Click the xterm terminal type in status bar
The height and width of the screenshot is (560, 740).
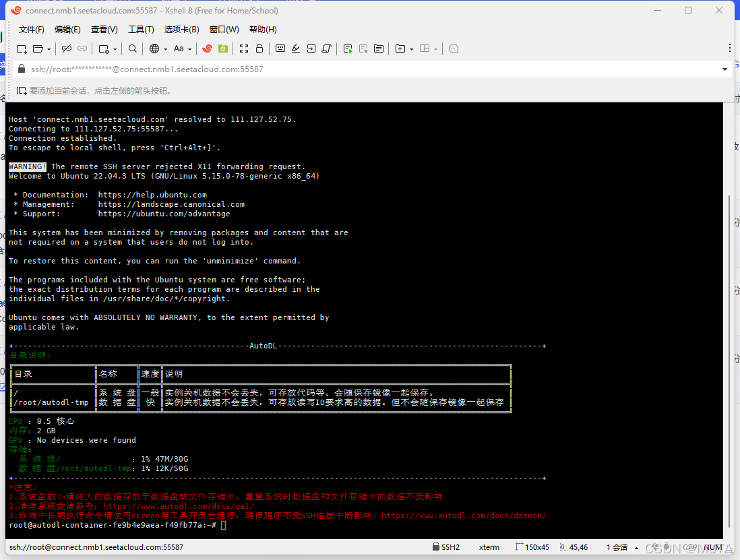pyautogui.click(x=489, y=547)
